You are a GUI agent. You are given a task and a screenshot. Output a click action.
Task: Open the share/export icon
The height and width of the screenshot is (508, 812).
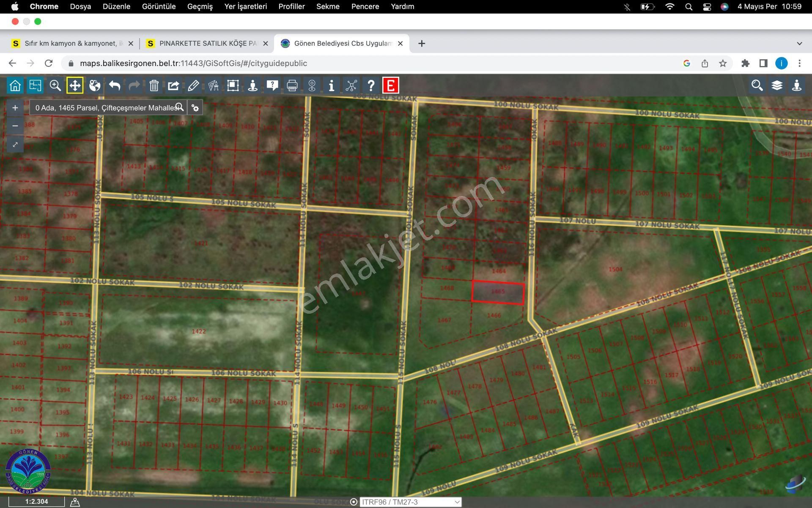click(173, 86)
